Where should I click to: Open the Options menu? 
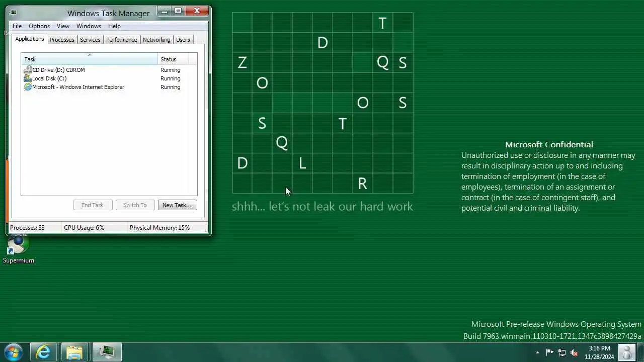pos(39,26)
